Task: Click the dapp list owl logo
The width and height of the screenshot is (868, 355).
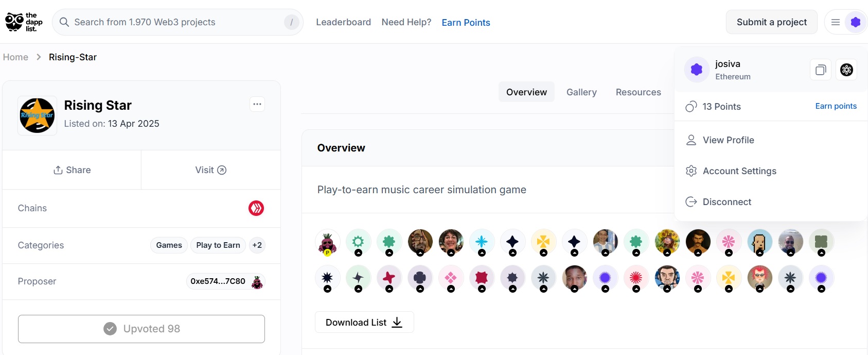Action: (x=24, y=22)
